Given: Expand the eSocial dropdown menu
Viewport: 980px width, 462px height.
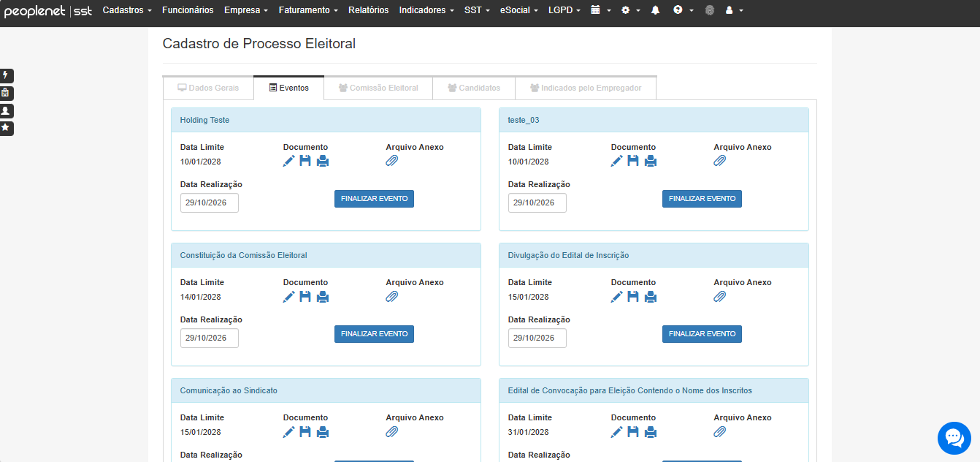Looking at the screenshot, I should coord(518,10).
